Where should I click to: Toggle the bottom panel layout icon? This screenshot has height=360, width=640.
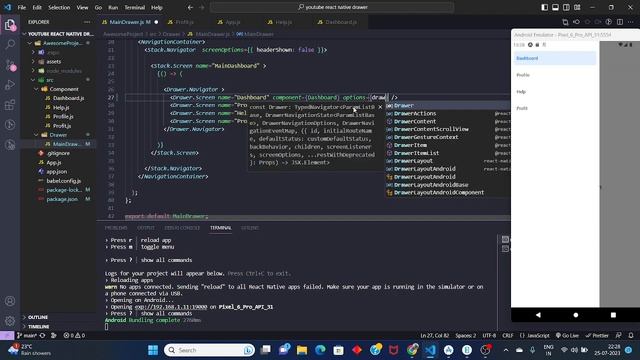click(x=556, y=7)
